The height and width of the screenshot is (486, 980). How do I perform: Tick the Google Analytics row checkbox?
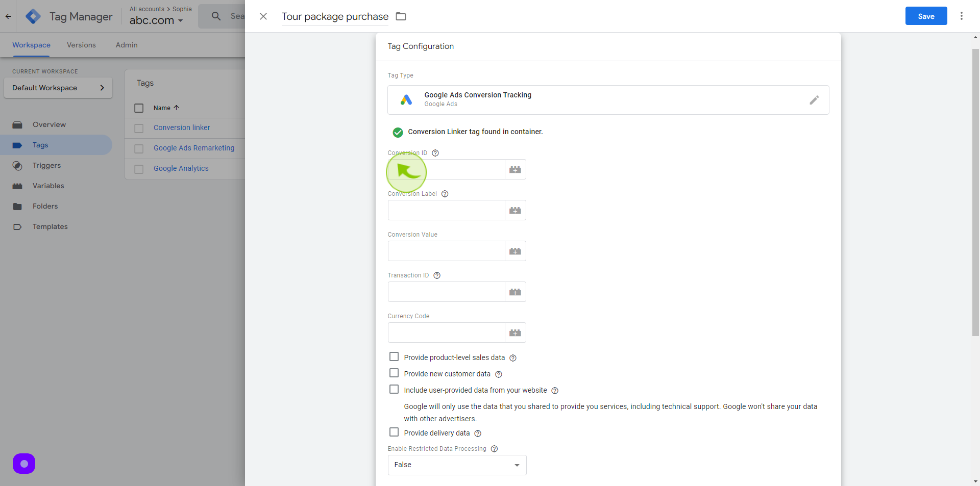(139, 169)
